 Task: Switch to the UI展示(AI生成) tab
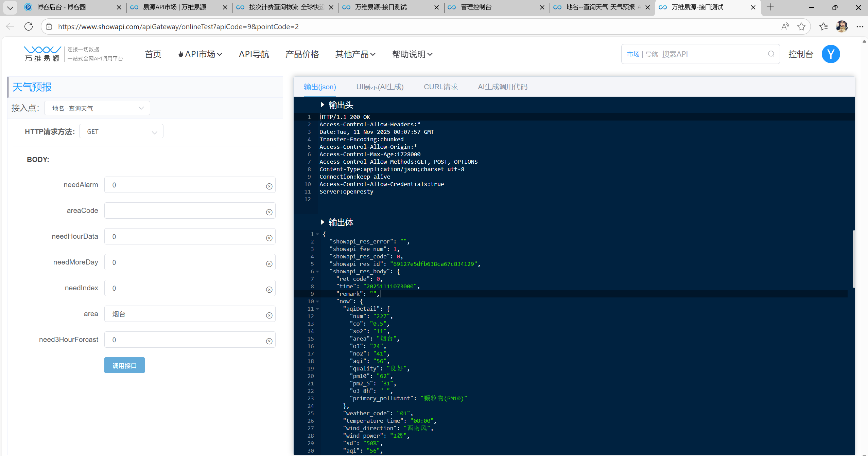pyautogui.click(x=380, y=87)
